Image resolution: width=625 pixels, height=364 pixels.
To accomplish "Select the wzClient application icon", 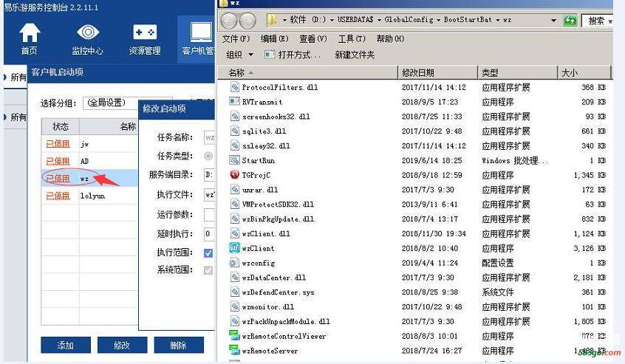I will [234, 248].
